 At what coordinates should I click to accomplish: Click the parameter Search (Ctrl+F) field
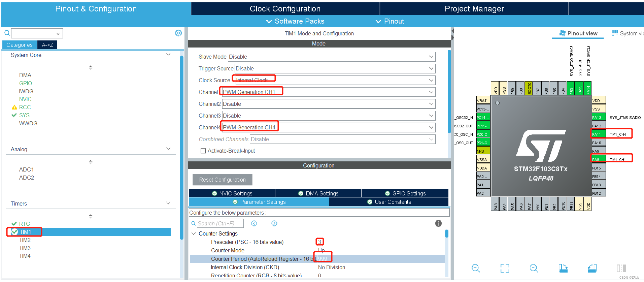click(220, 223)
